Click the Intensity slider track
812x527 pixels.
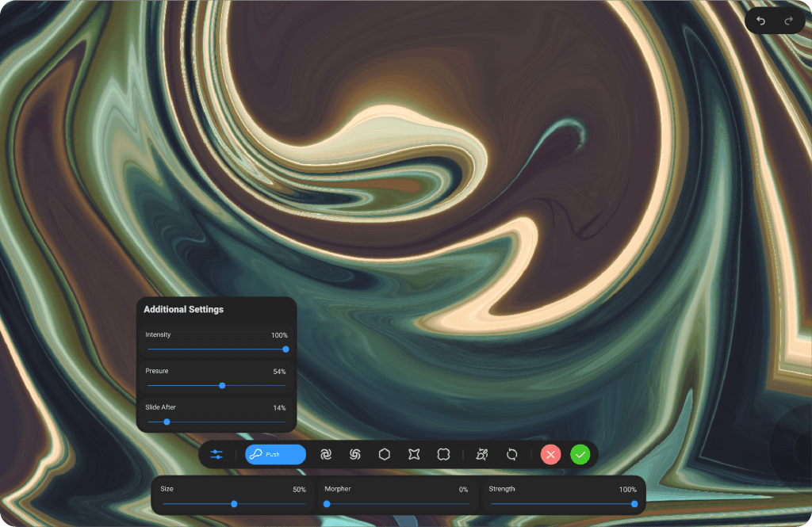click(x=214, y=349)
